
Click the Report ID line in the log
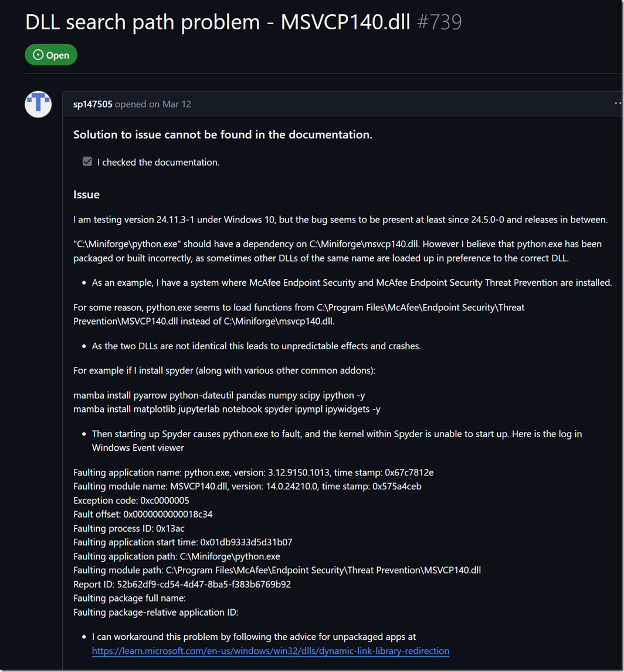click(x=182, y=585)
